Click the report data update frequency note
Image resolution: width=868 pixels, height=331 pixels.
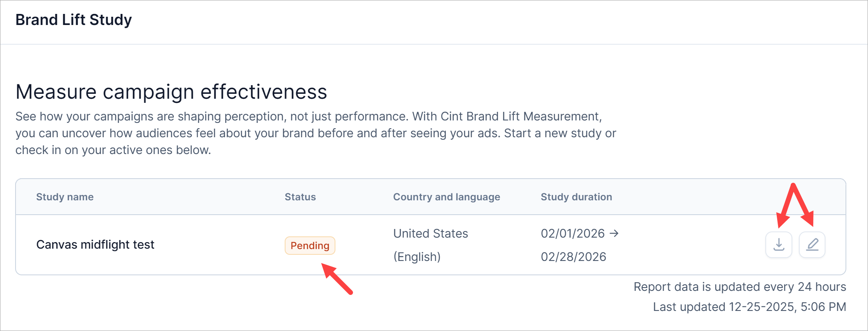740,287
